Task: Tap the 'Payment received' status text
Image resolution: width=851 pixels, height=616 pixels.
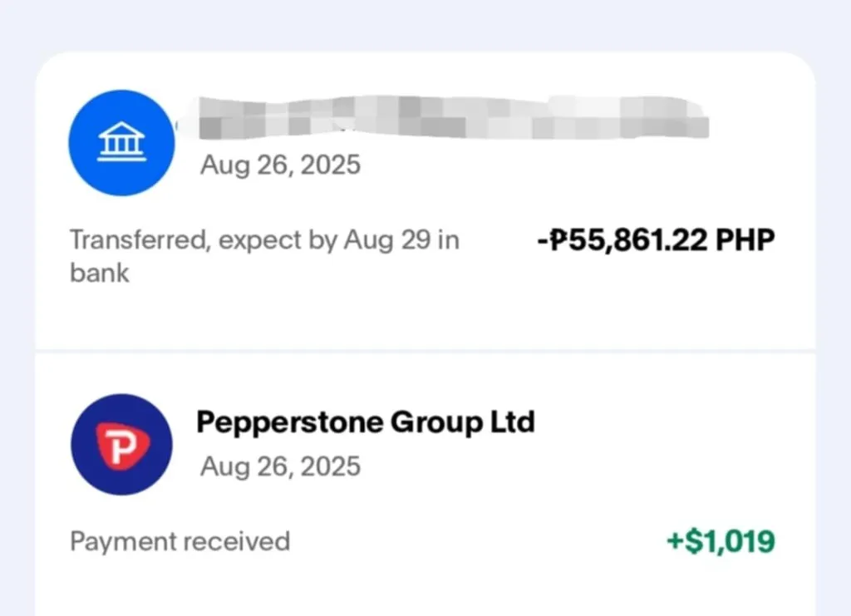Action: pos(180,542)
